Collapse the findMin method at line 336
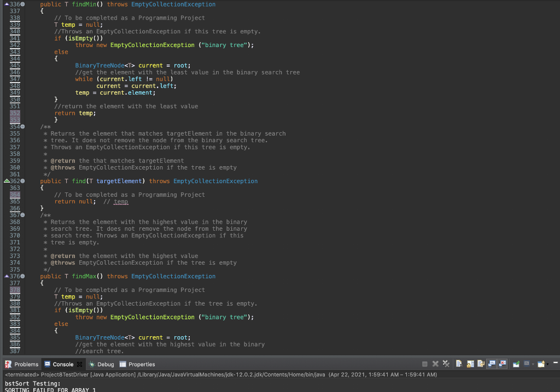The width and height of the screenshot is (560, 392). coord(22,4)
